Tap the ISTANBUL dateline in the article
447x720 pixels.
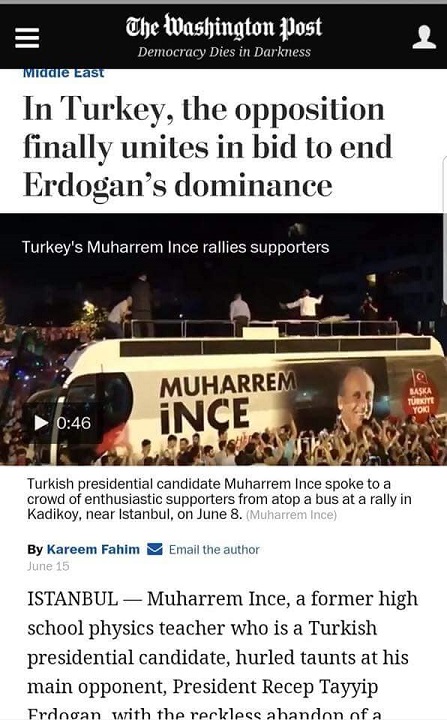click(x=73, y=598)
